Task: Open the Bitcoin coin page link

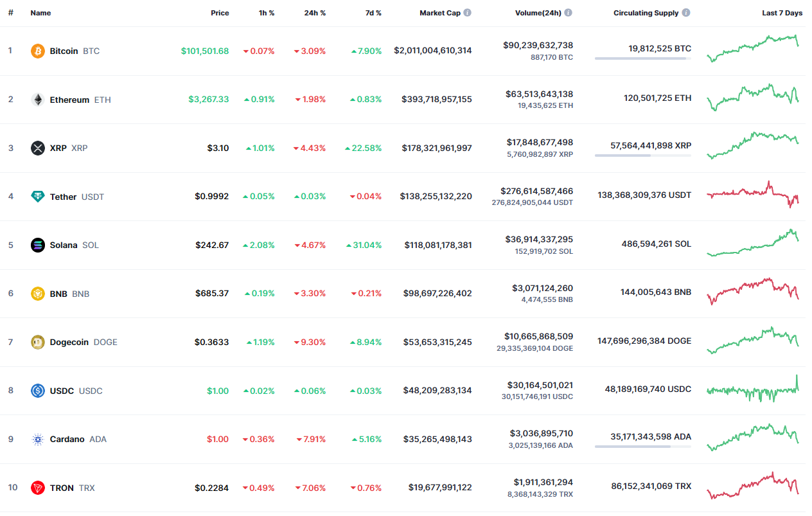Action: 64,51
